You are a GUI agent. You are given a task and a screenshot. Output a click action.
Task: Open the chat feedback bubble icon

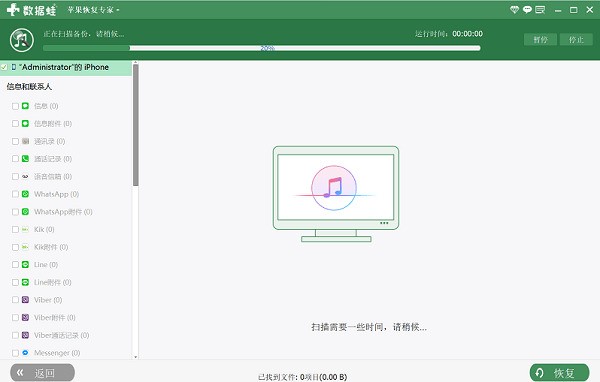[x=527, y=10]
